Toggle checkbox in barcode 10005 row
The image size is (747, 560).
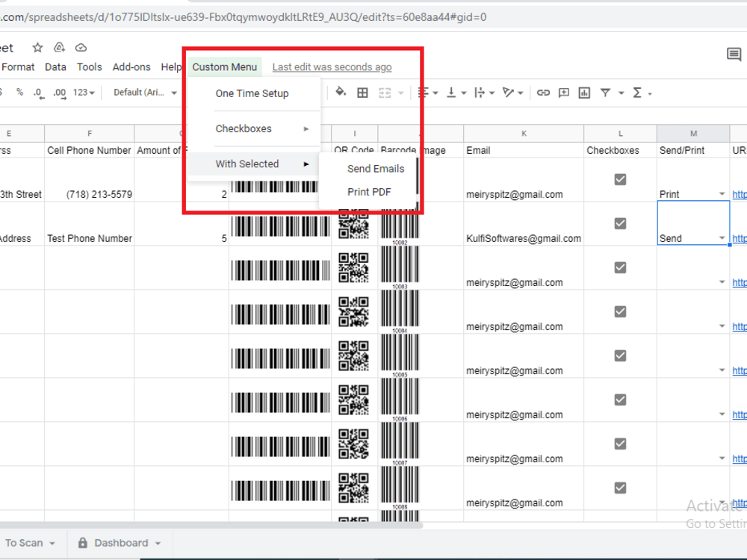[x=620, y=355]
